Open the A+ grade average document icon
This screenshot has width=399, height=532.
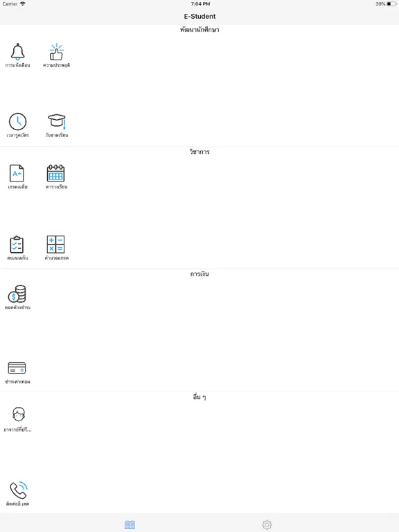17,173
